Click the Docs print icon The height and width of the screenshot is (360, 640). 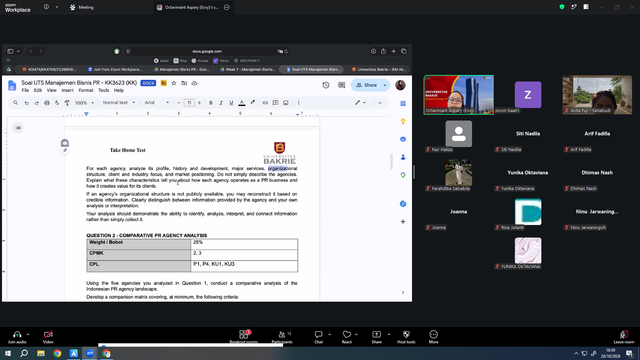tap(47, 103)
